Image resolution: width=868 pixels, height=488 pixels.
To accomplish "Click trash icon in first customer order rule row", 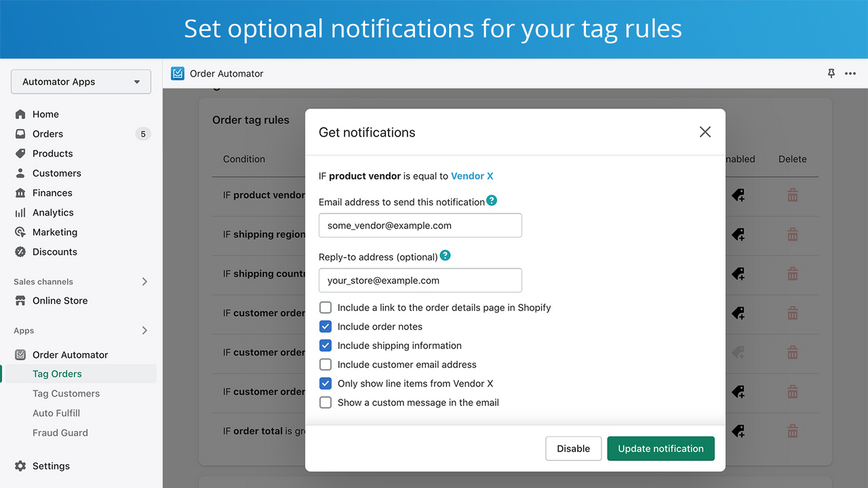I will coord(792,313).
